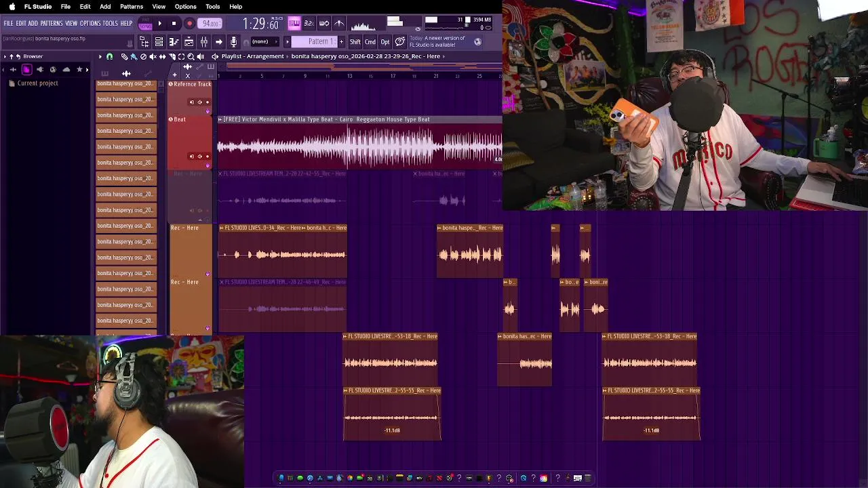Open the arrow left of Pattern 1

click(x=287, y=42)
